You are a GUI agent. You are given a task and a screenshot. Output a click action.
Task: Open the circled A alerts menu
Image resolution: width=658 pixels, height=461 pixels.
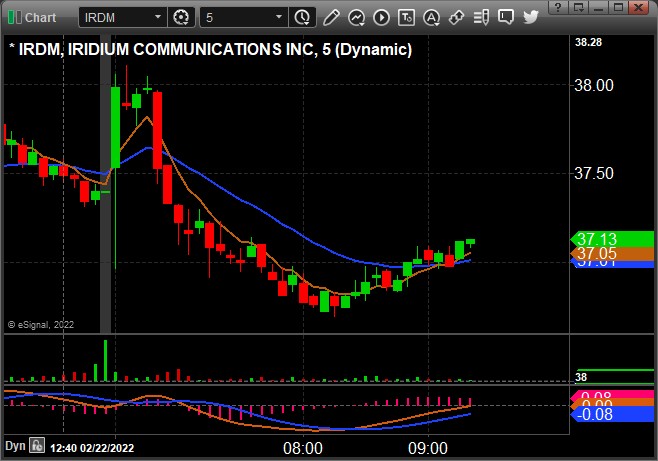(431, 18)
